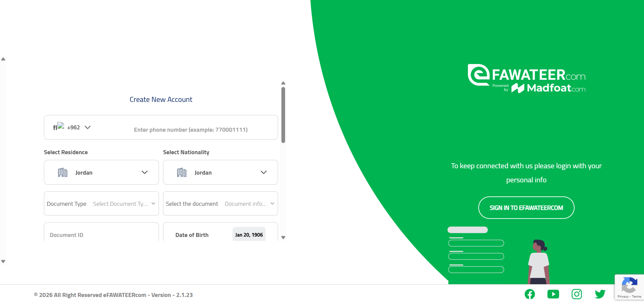
Task: Click the reCAPTCHA badge icon
Action: [x=629, y=285]
